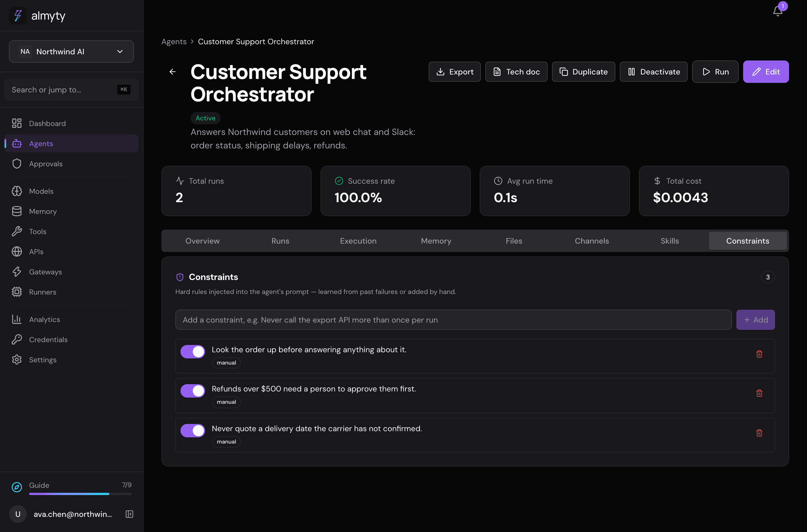Delete the 'Look the order up' constraint
The image size is (807, 532).
[x=759, y=354]
